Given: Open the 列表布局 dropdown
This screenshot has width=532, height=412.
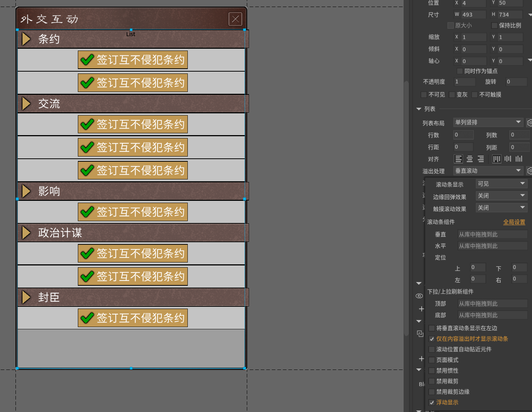Looking at the screenshot, I should point(488,122).
